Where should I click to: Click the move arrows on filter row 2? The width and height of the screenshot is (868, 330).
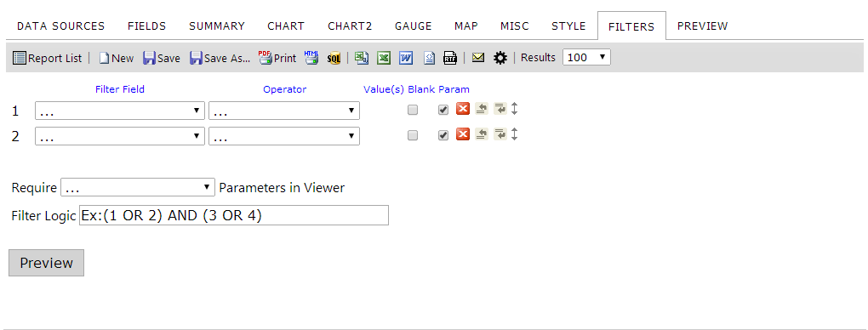point(514,134)
